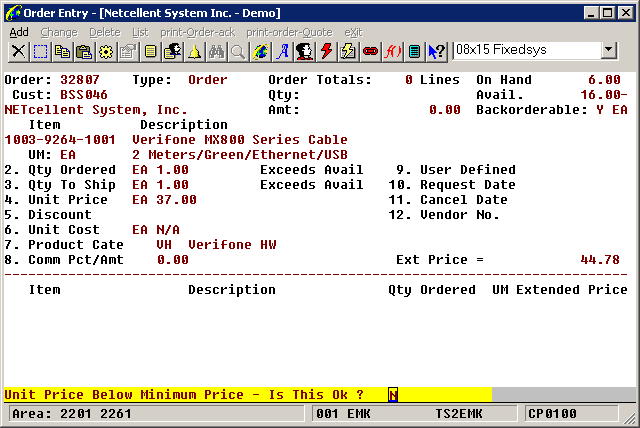Minimize the Order Entry window
Image resolution: width=640 pixels, height=428 pixels.
click(591, 13)
